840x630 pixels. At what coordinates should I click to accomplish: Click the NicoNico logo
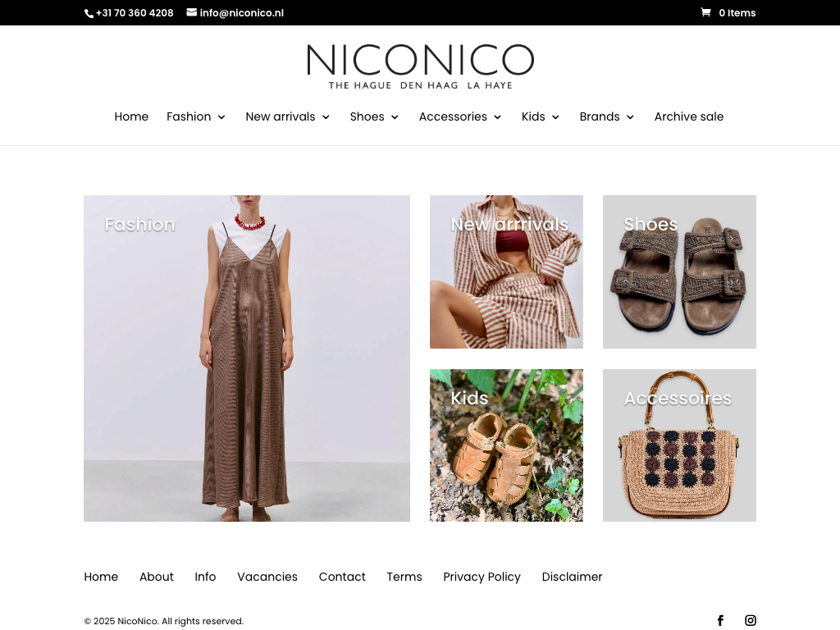(x=420, y=66)
